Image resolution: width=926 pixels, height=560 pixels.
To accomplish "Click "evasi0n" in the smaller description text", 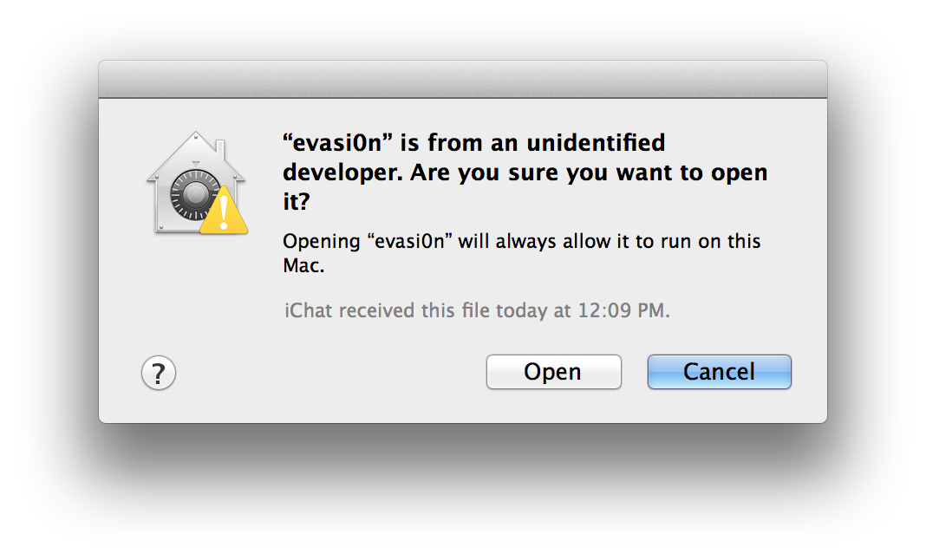I will pos(410,240).
